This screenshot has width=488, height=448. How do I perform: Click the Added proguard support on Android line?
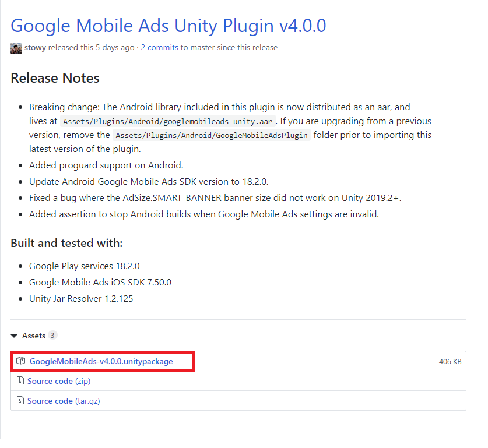tap(106, 165)
